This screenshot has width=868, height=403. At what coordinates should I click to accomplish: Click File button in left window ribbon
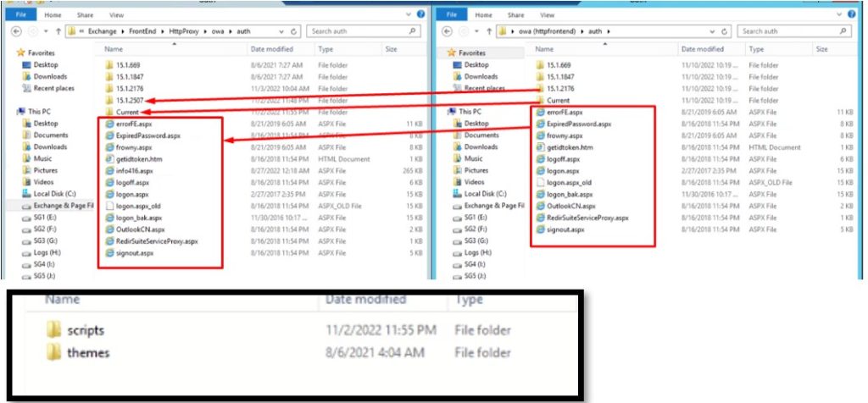pyautogui.click(x=19, y=14)
